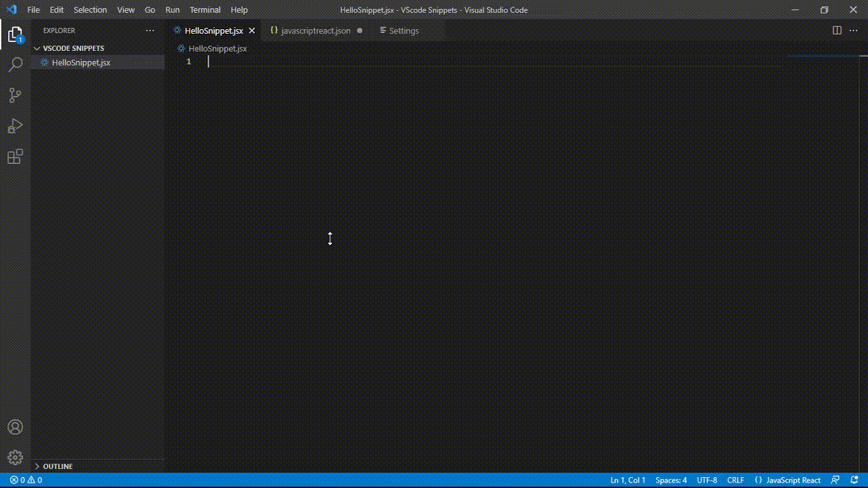This screenshot has width=868, height=488.
Task: Switch to the Settings tab
Action: pos(404,30)
